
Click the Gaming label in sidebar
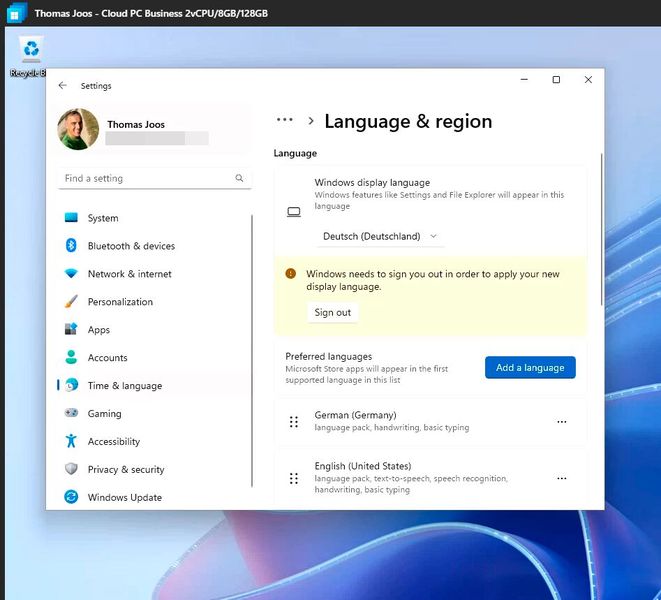point(105,414)
